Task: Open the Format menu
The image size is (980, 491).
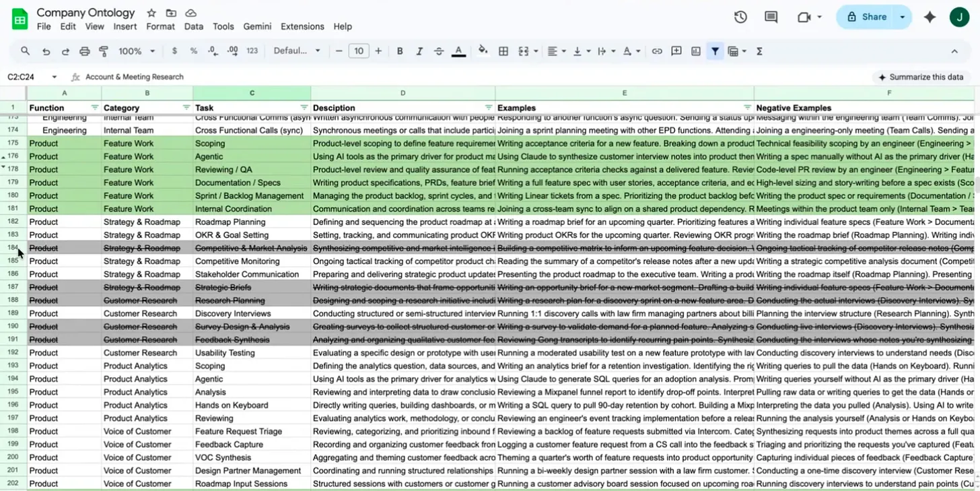Action: point(160,27)
